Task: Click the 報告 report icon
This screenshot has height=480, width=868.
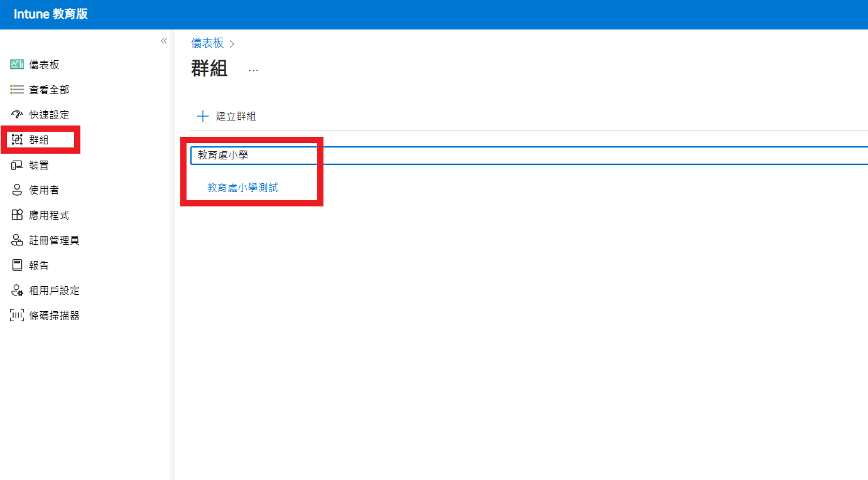Action: (x=17, y=265)
